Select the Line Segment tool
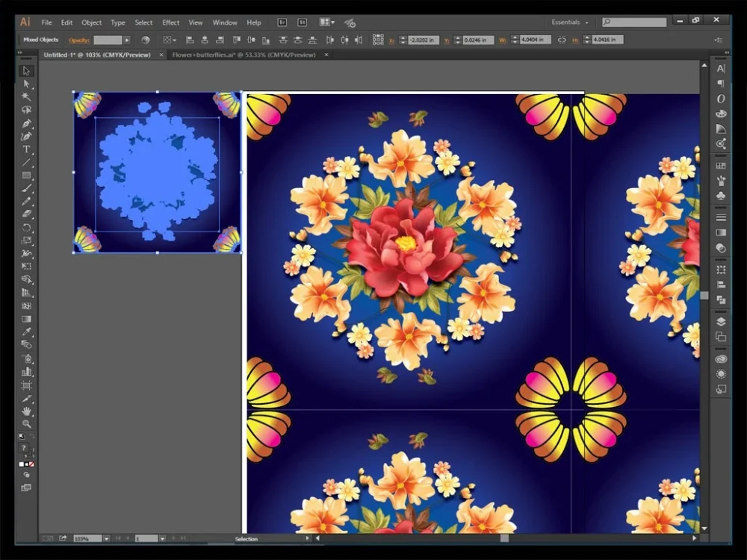Viewport: 747px width, 560px height. [x=26, y=162]
